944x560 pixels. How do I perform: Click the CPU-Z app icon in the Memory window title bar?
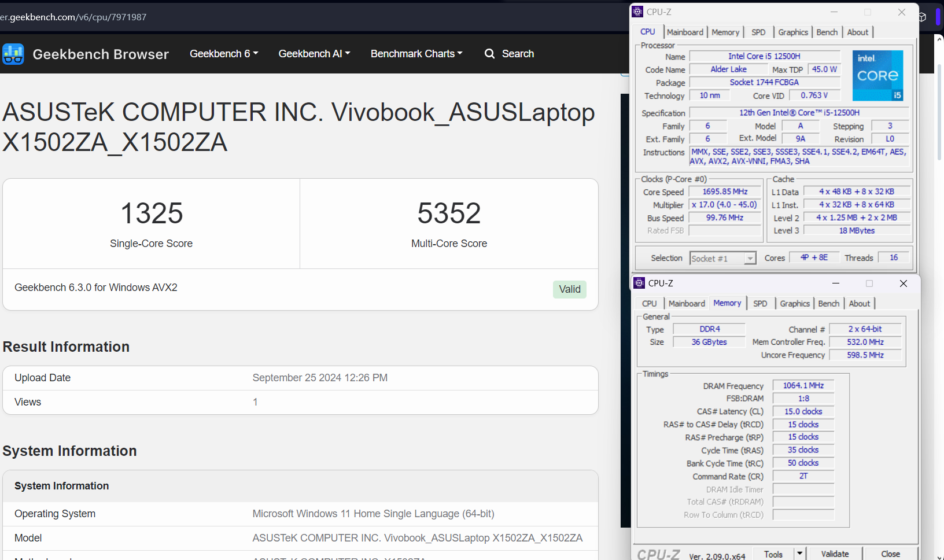point(639,283)
